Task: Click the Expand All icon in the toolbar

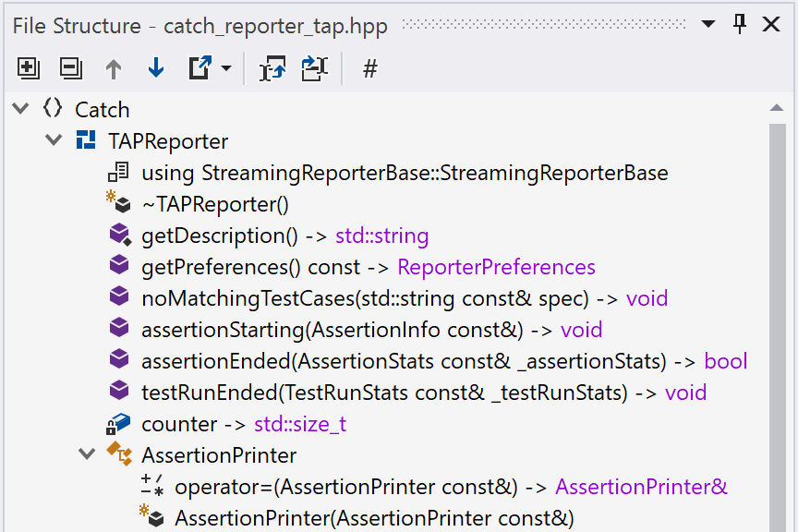Action: pos(27,68)
